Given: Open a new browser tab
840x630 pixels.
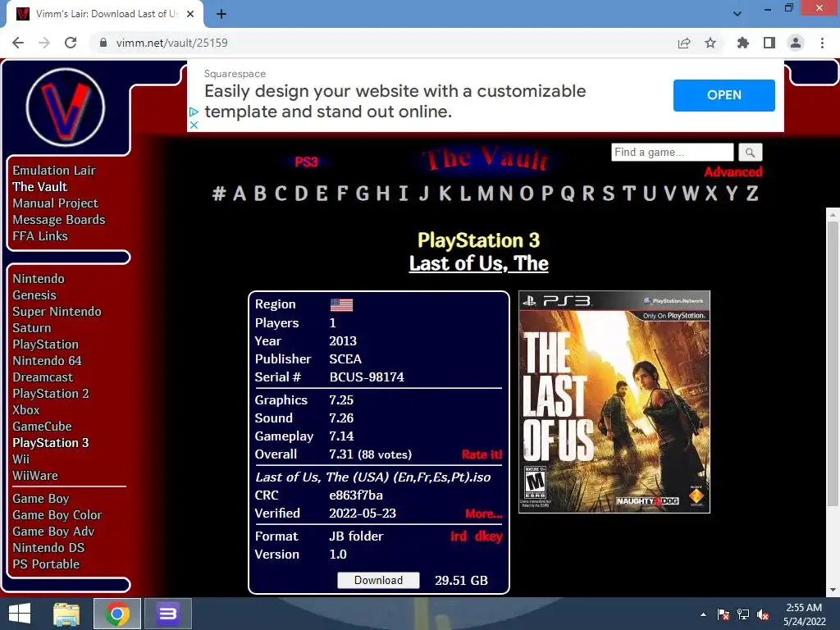Looking at the screenshot, I should tap(221, 14).
